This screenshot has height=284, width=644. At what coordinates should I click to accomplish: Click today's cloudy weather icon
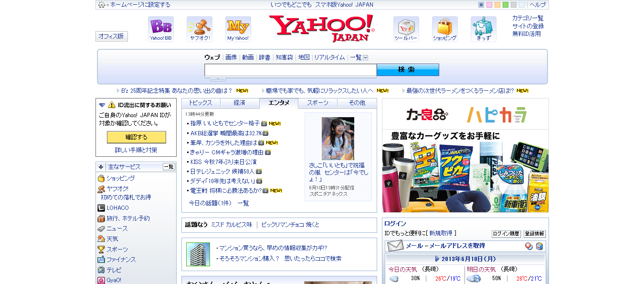click(394, 279)
